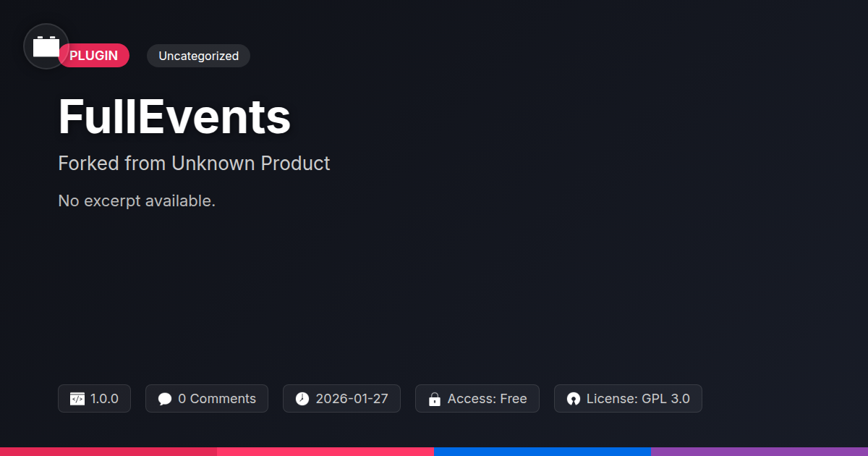Select the 2026-01-27 date badge

tap(341, 399)
